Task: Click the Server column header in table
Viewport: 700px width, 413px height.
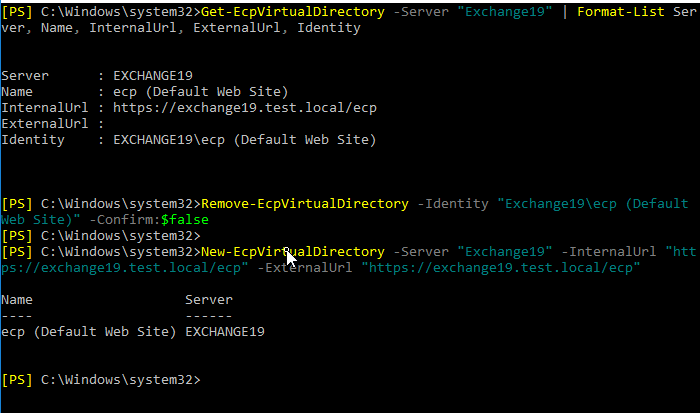Action: click(209, 300)
